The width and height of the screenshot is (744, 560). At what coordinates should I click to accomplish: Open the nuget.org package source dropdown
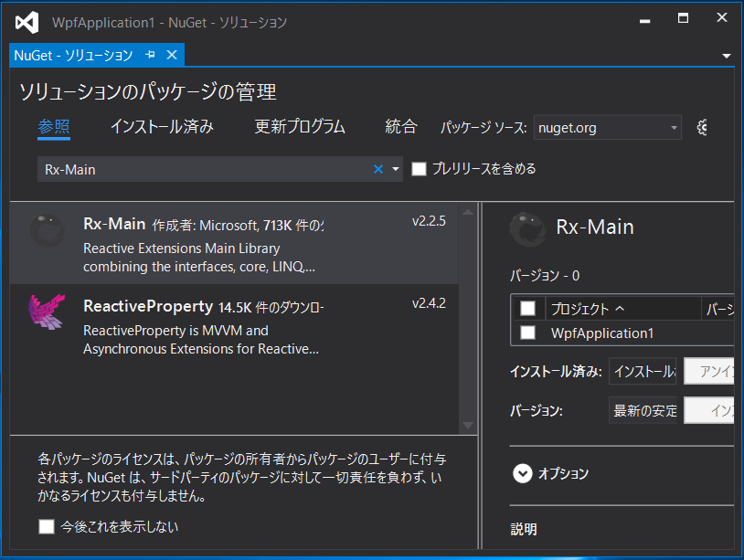674,128
